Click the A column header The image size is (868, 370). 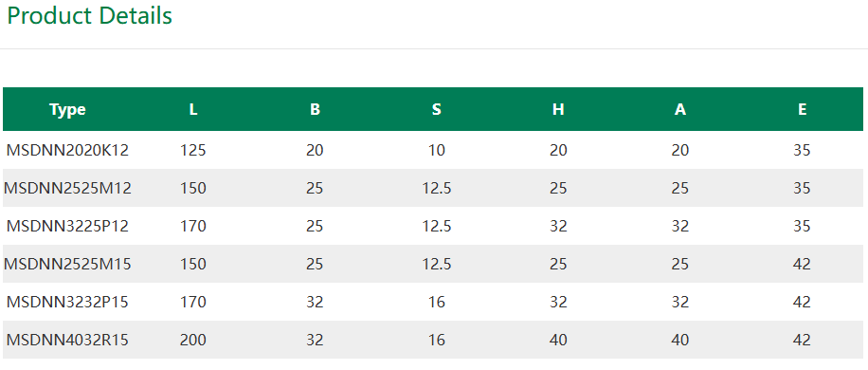(680, 110)
